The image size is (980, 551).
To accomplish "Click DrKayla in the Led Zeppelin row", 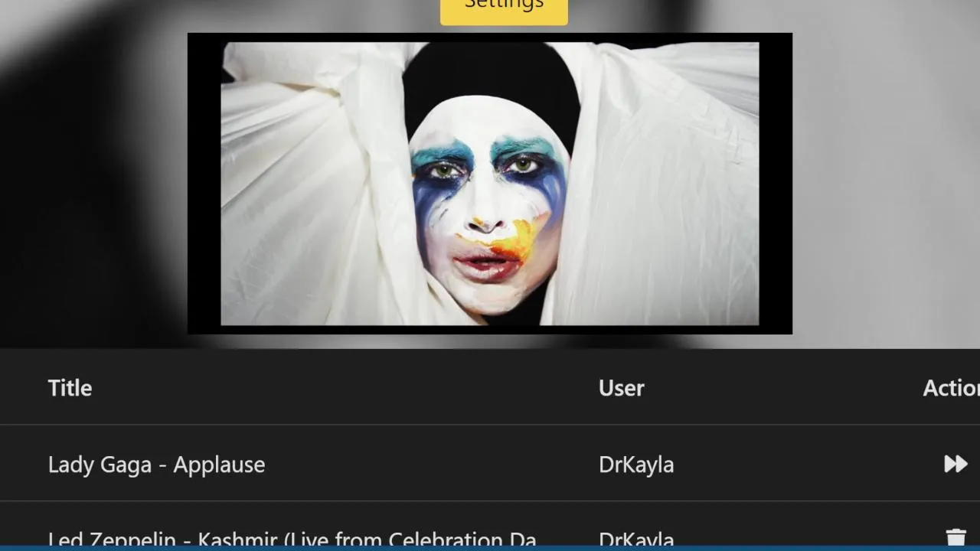I will 636,540.
